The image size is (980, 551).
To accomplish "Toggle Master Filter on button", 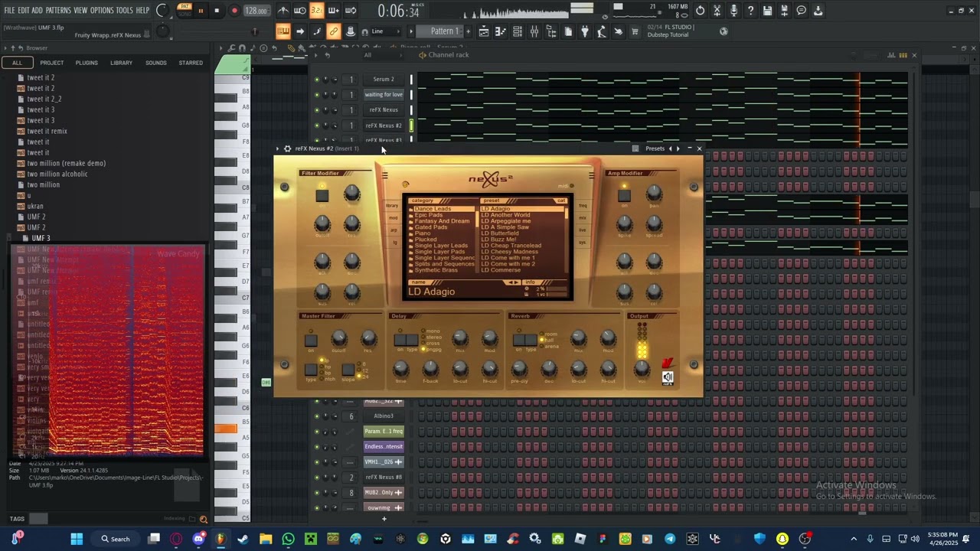I will point(311,340).
